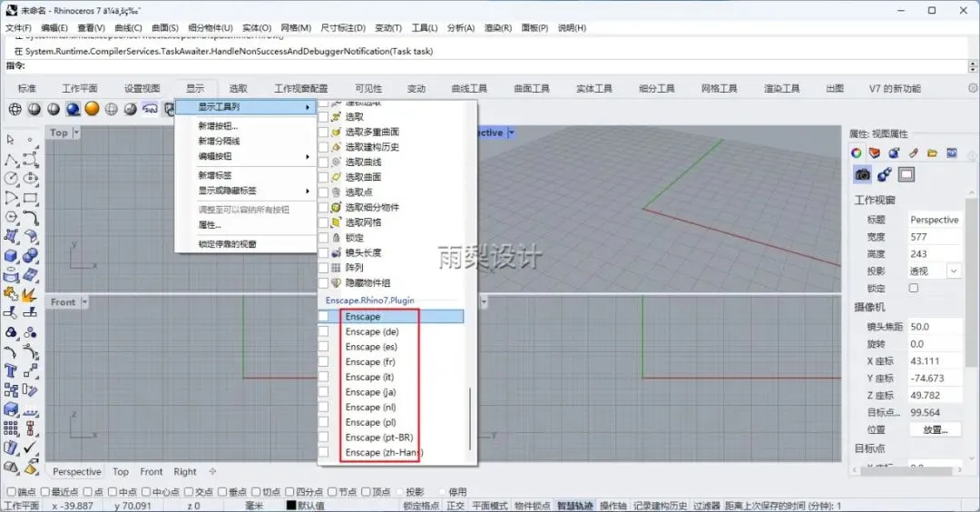
Task: Enable the 交点 object snap checkbox
Action: [x=188, y=492]
